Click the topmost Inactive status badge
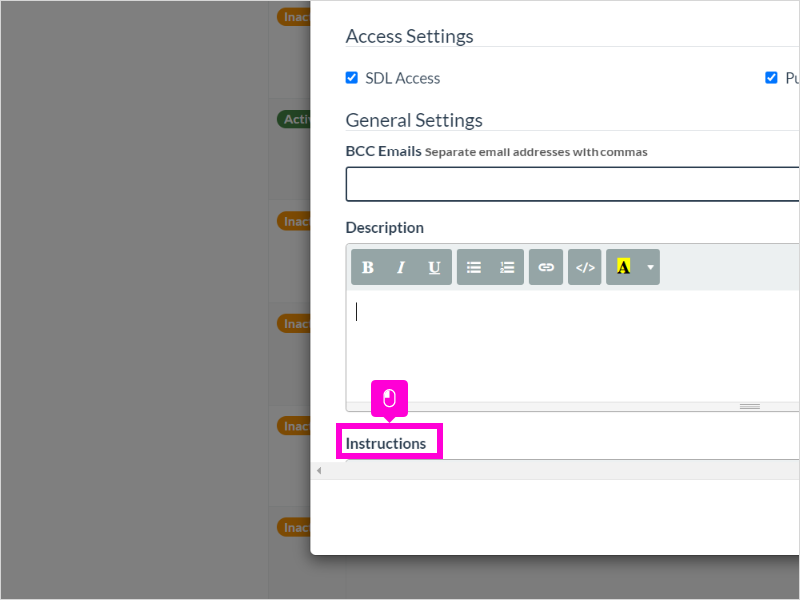The height and width of the screenshot is (600, 800). 294,17
